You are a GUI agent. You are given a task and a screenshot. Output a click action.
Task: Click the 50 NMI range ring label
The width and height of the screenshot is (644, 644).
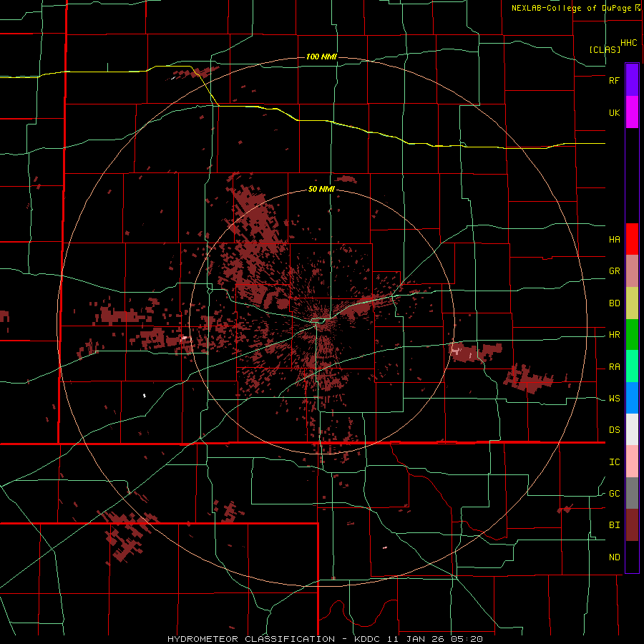[321, 190]
